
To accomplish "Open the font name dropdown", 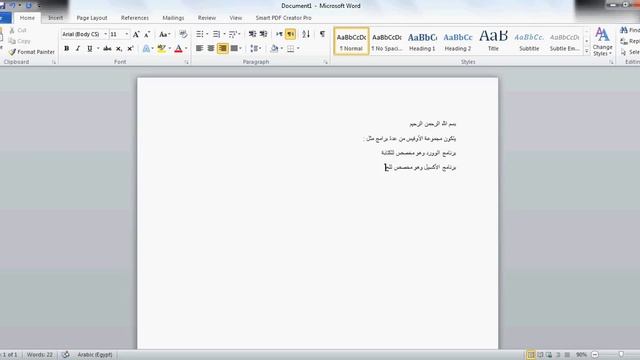I will [x=106, y=34].
